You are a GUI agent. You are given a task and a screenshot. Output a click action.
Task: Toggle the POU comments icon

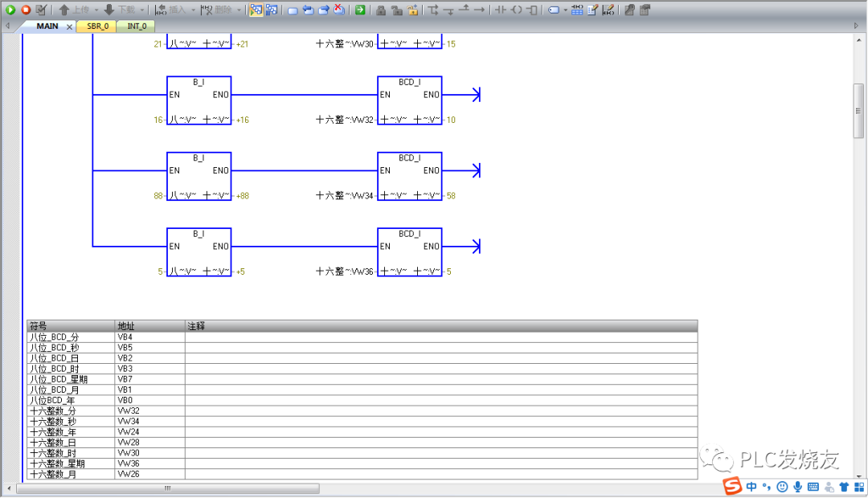click(x=592, y=10)
